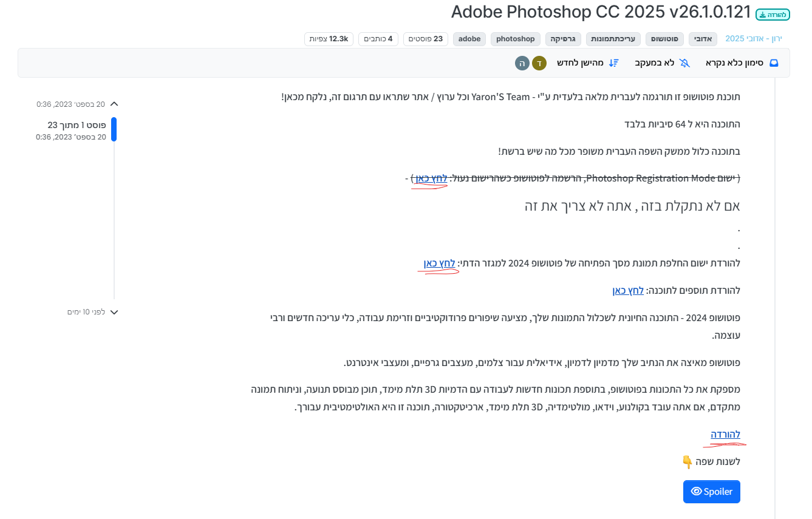This screenshot has height=519, width=812.
Task: Mark topic unread via סימון כלא נקרא
Action: (x=742, y=63)
